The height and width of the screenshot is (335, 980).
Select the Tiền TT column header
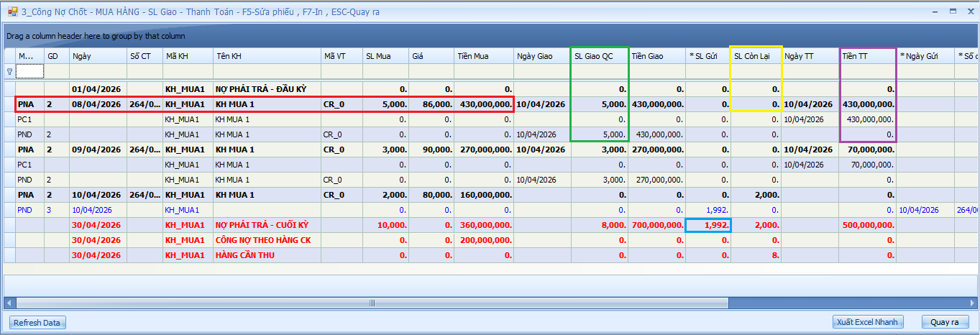click(867, 56)
